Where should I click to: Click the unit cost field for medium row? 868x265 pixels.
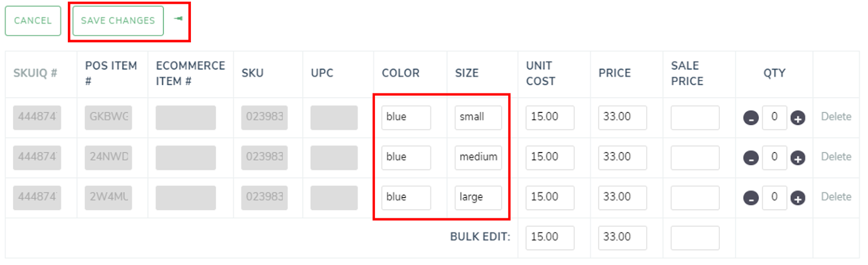[550, 157]
